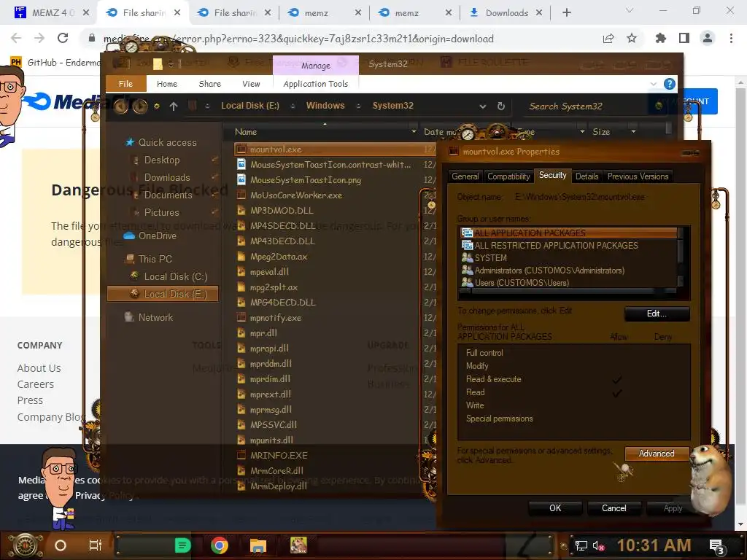The height and width of the screenshot is (560, 747).
Task: Click muted volume icon in tray
Action: [598, 545]
